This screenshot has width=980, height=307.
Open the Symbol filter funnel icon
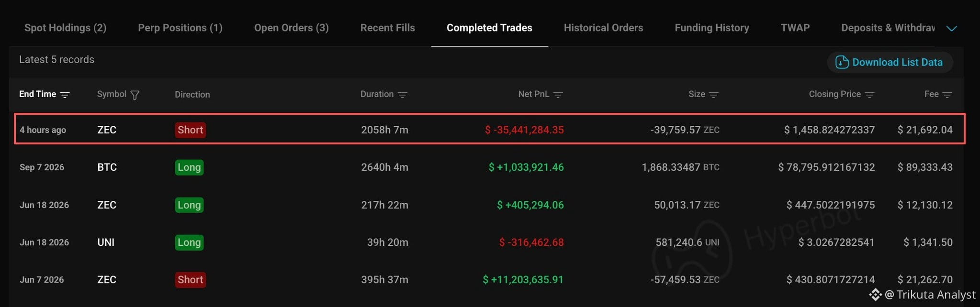pos(135,95)
